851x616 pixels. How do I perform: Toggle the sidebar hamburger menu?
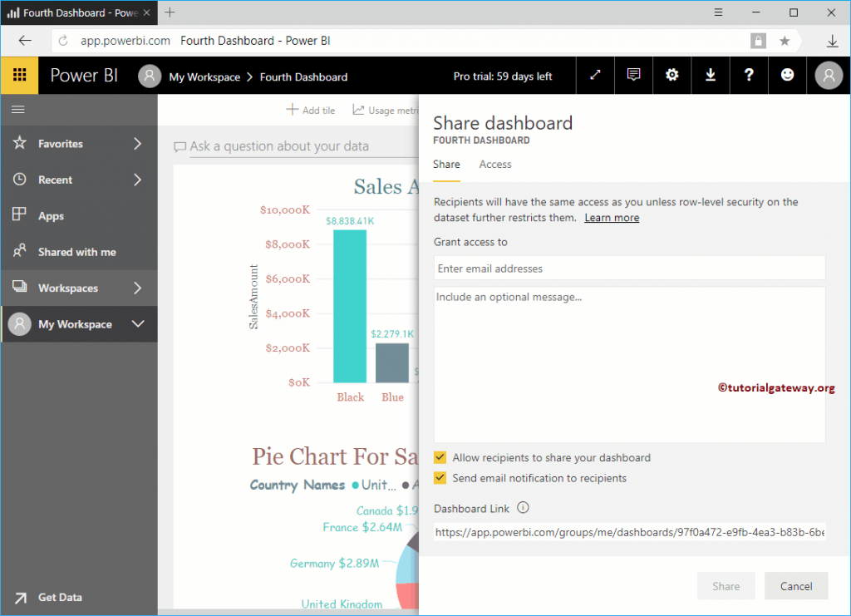[x=17, y=109]
